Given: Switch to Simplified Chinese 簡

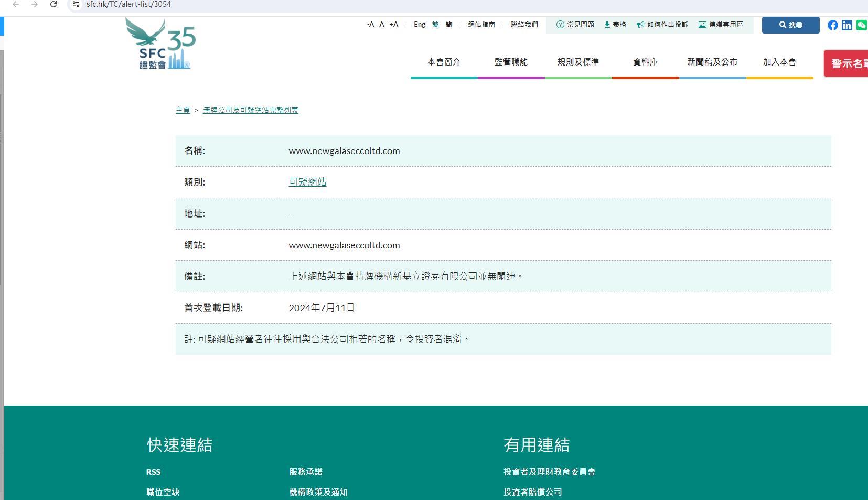Looking at the screenshot, I should (x=449, y=25).
